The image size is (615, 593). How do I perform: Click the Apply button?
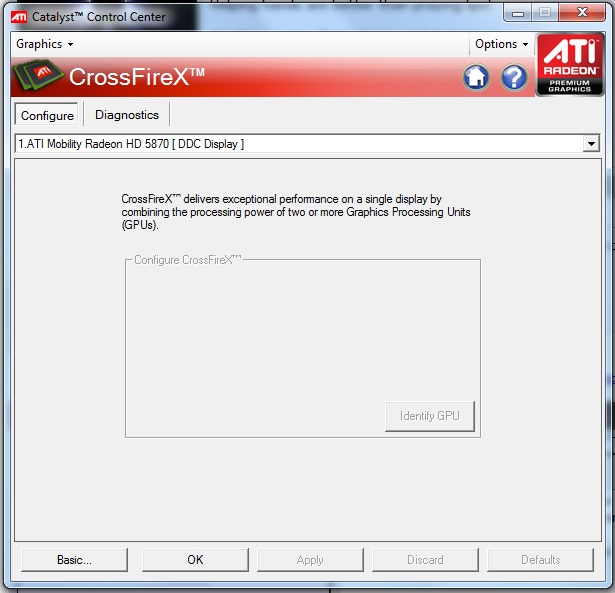tap(310, 560)
